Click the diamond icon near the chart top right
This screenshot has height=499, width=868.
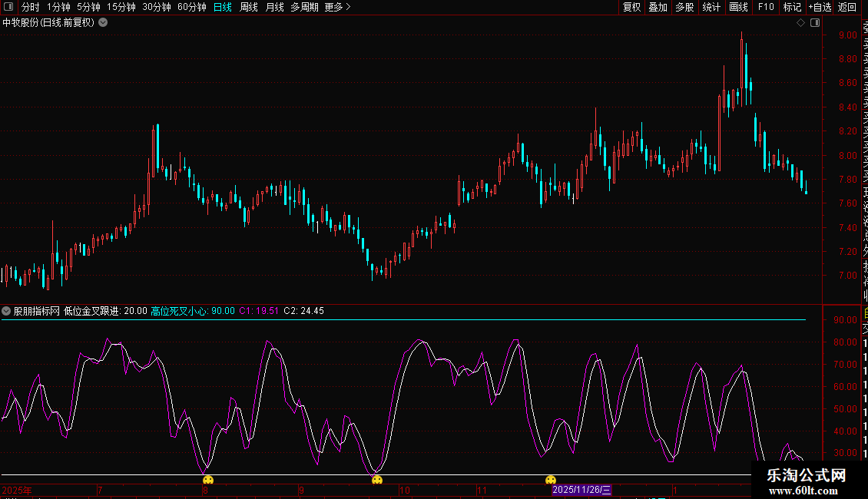pos(800,22)
